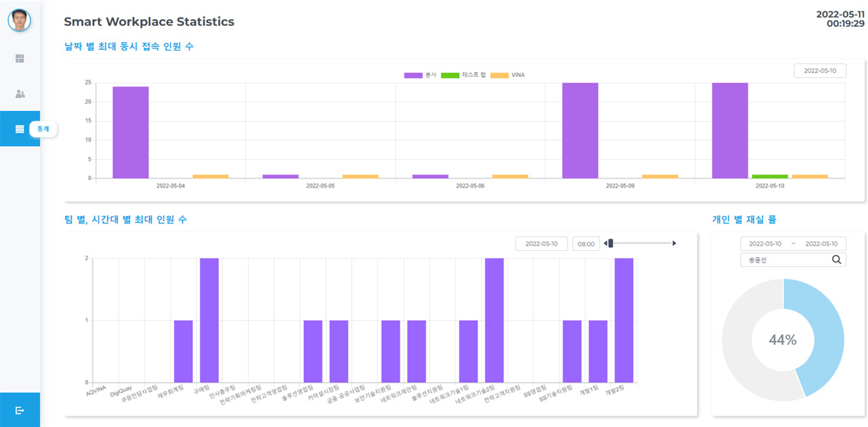Image resolution: width=868 pixels, height=427 pixels.
Task: Click the 개인 별 재실 률 heading
Action: (744, 220)
